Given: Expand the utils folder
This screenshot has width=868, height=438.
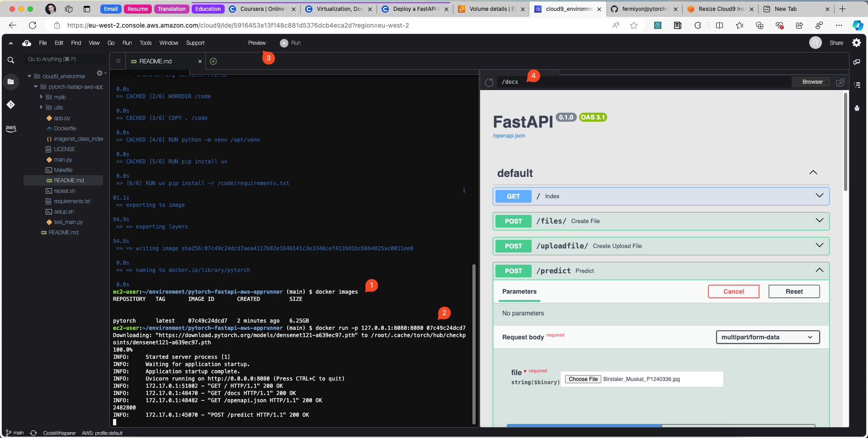Looking at the screenshot, I should click(41, 107).
